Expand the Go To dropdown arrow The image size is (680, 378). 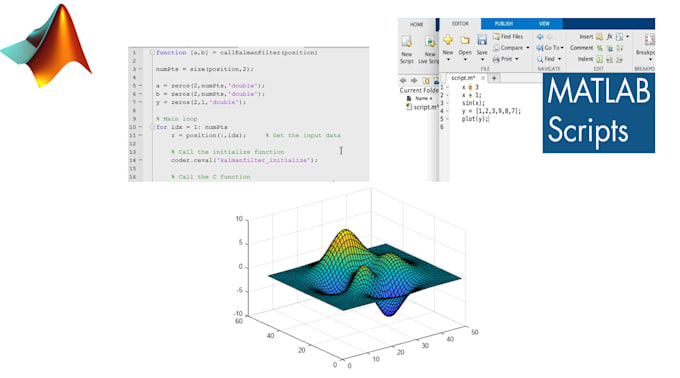click(x=562, y=48)
